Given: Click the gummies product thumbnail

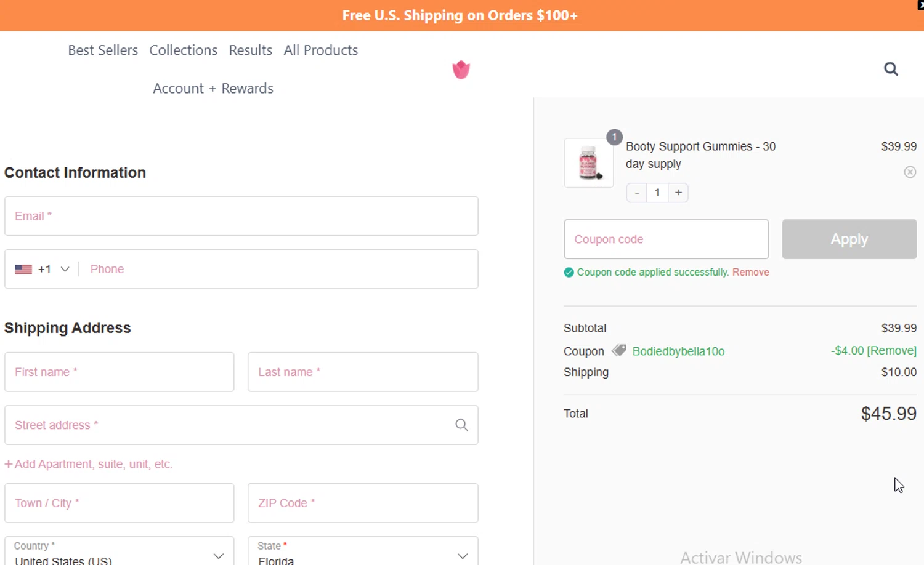Looking at the screenshot, I should coord(589,163).
